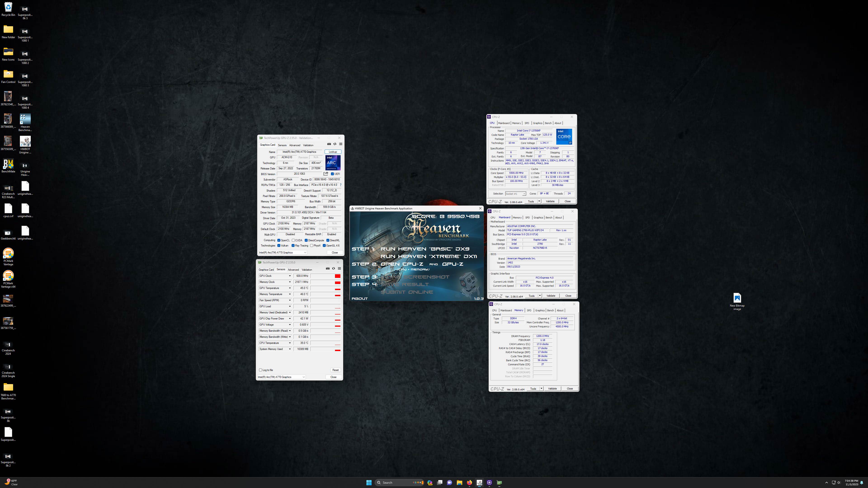The width and height of the screenshot is (868, 488).
Task: Click the refresh icon in GPU-Z Sensors window
Action: click(333, 268)
